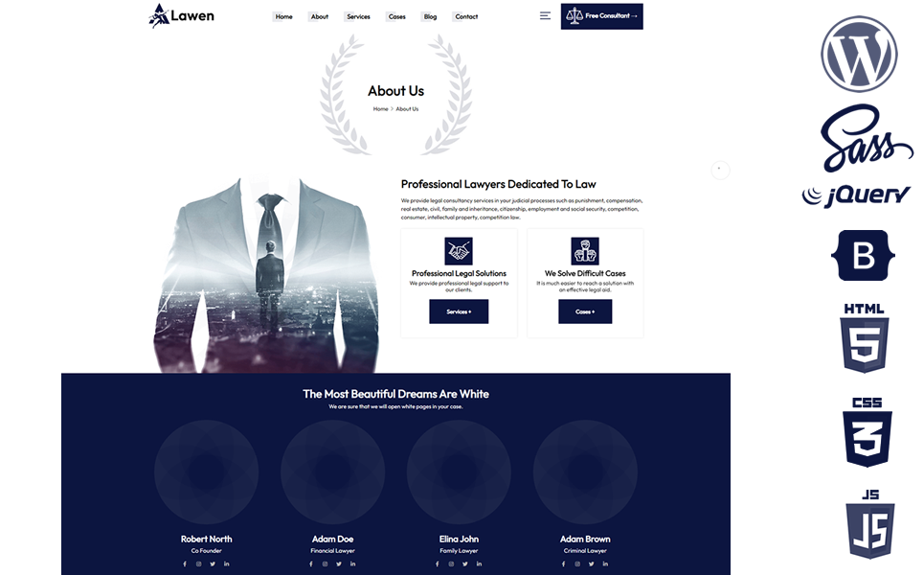Go to the Blog menu item
The image size is (924, 575).
[430, 16]
